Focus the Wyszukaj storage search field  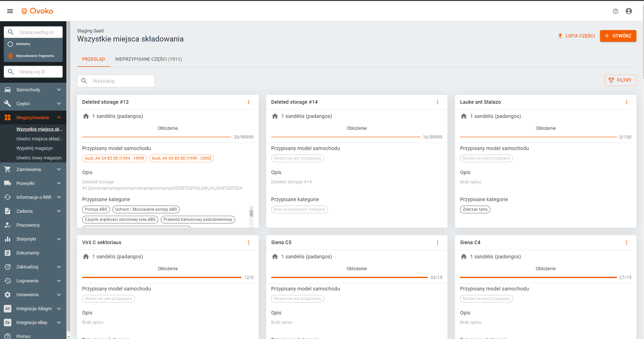(116, 81)
